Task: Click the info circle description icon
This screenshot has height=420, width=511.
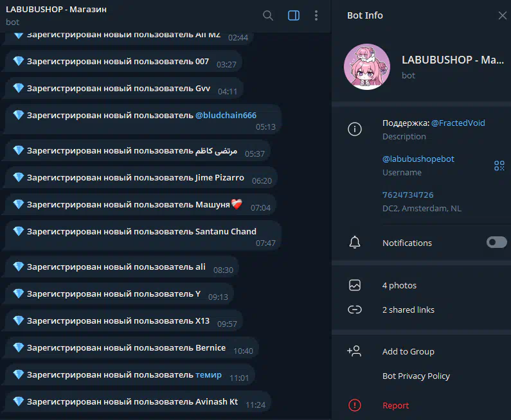Action: click(x=355, y=129)
